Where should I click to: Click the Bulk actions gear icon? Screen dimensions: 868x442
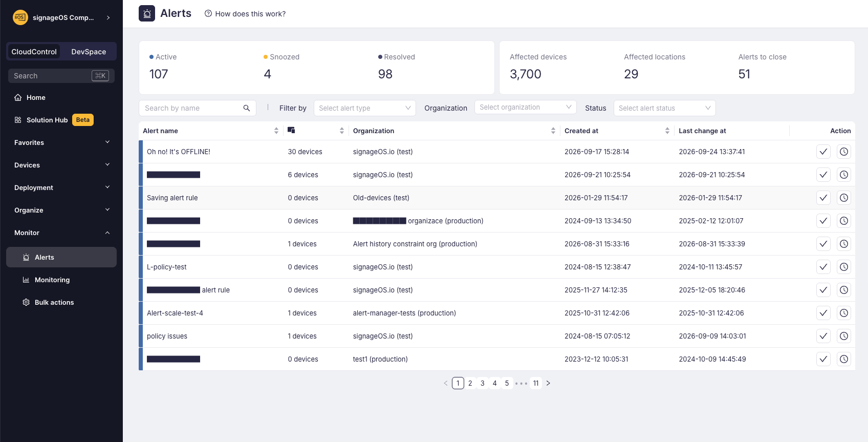[x=26, y=302]
